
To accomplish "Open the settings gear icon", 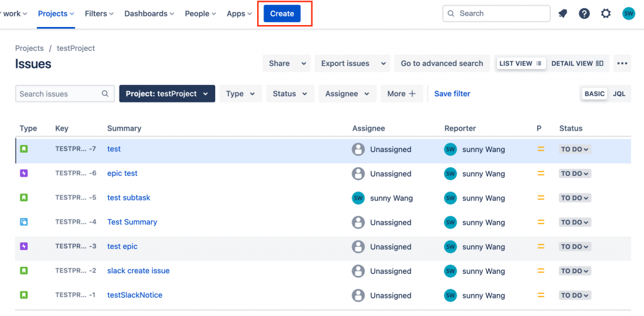I will (x=606, y=13).
